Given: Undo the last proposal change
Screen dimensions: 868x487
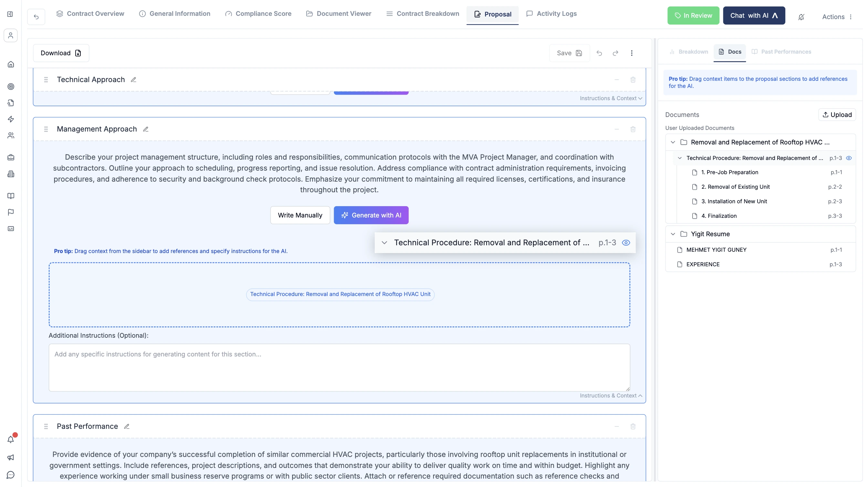Looking at the screenshot, I should 600,53.
